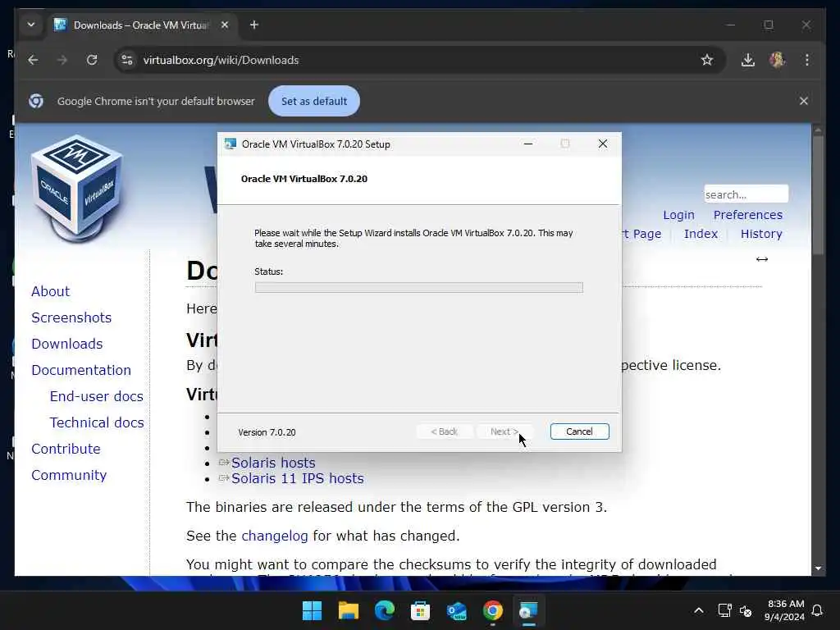Open Downloads in the sidebar

pos(67,344)
